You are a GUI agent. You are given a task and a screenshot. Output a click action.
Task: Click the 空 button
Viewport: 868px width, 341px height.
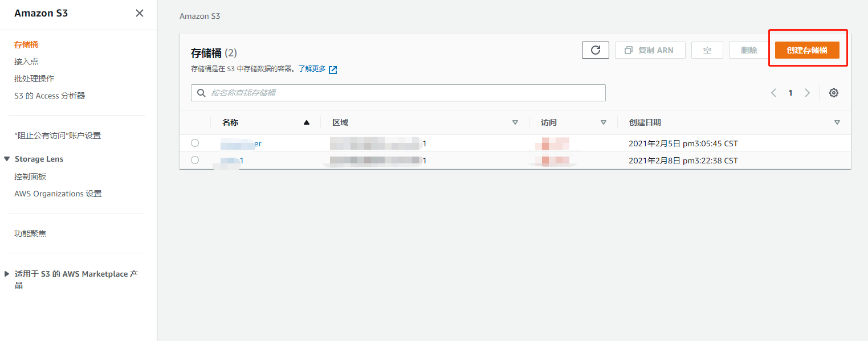click(707, 50)
